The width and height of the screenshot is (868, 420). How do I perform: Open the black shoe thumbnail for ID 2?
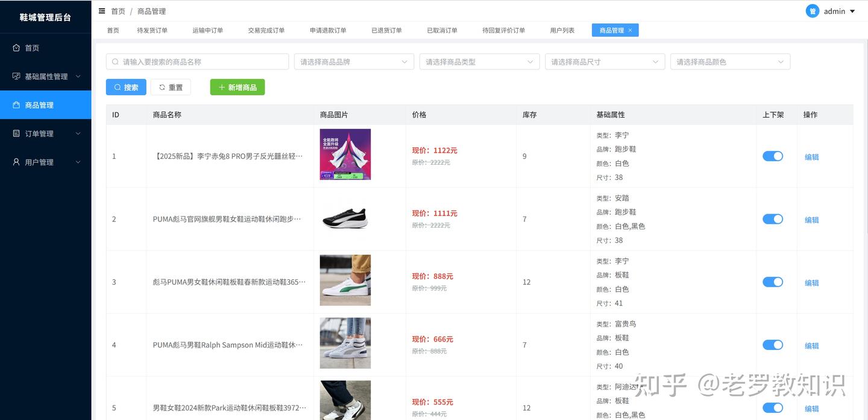point(345,217)
